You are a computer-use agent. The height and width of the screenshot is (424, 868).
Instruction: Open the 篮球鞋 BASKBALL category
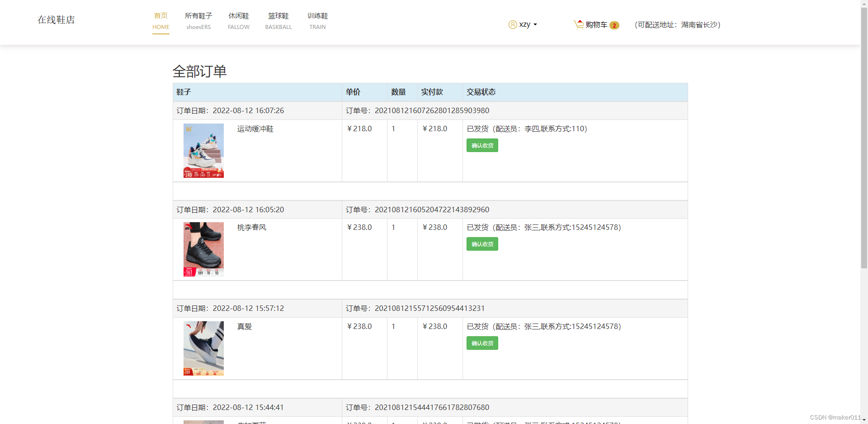[x=278, y=21]
